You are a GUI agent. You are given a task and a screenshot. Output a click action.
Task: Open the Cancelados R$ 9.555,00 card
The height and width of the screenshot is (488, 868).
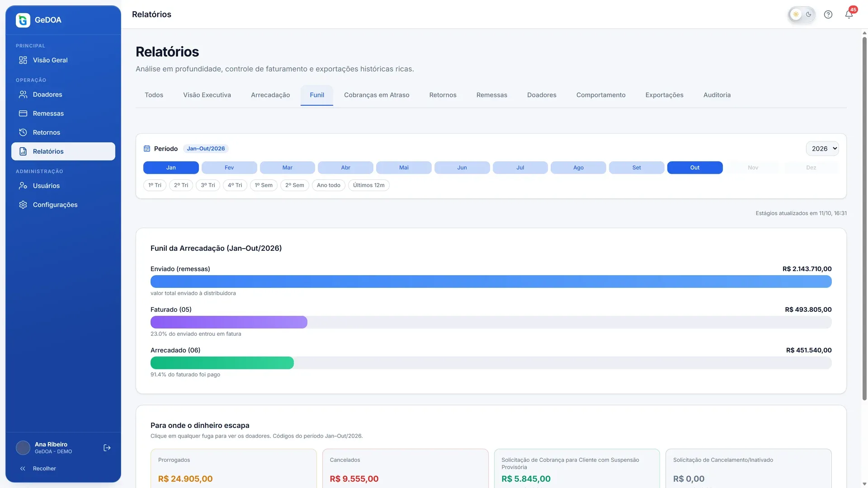406,468
